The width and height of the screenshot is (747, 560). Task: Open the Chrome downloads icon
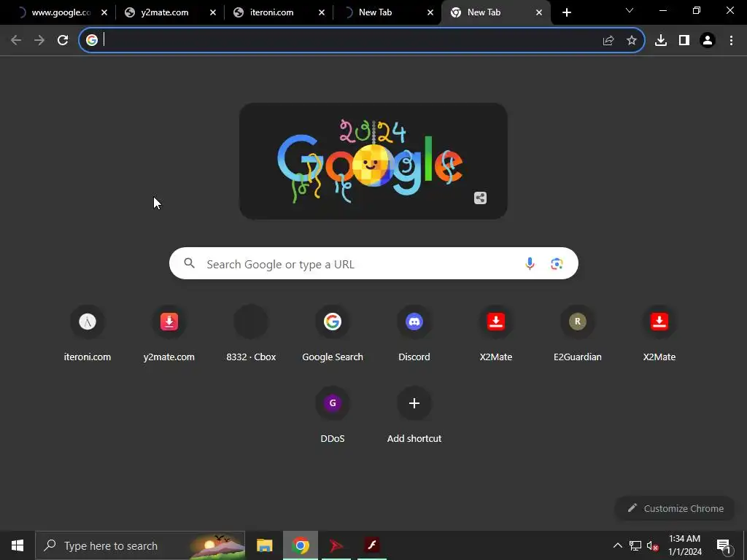[661, 41]
